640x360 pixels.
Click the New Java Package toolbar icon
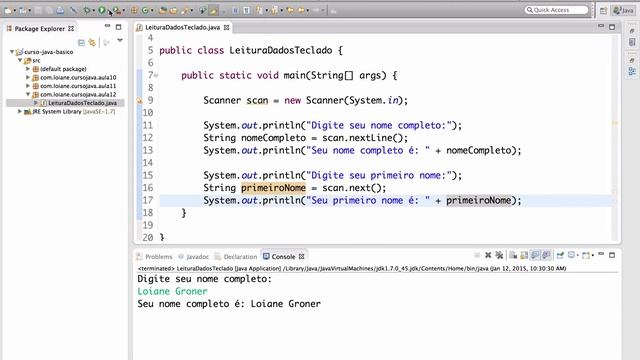[x=133, y=10]
